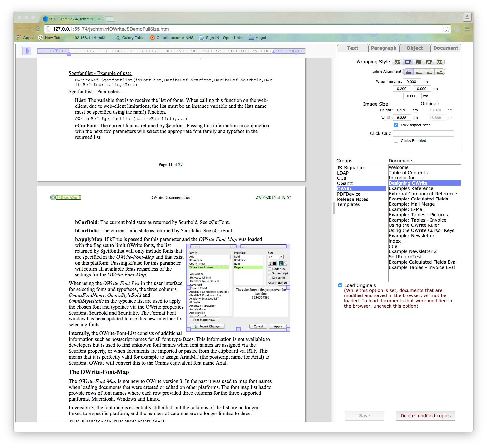This screenshot has width=487, height=448.
Task: Reload the page in the browser
Action: click(38, 29)
